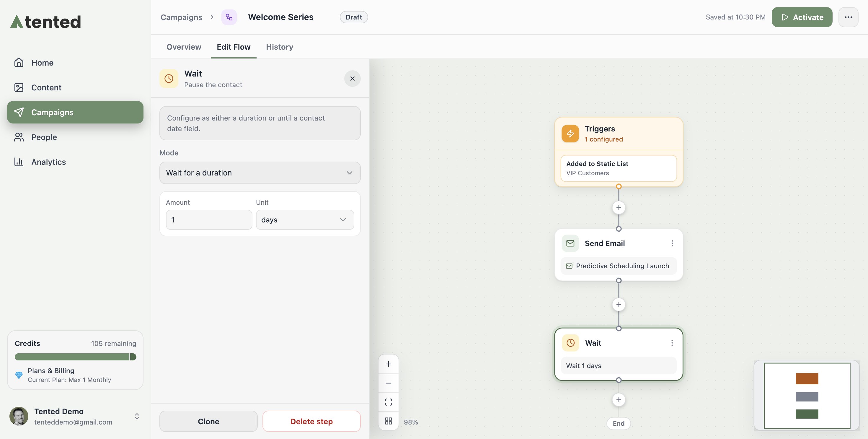868x439 pixels.
Task: Click the End node
Action: click(619, 423)
